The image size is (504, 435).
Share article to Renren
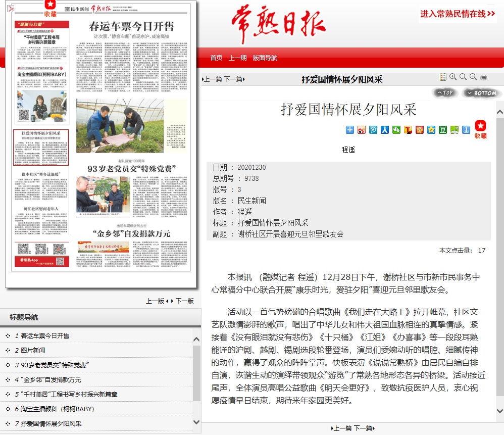[x=385, y=130]
